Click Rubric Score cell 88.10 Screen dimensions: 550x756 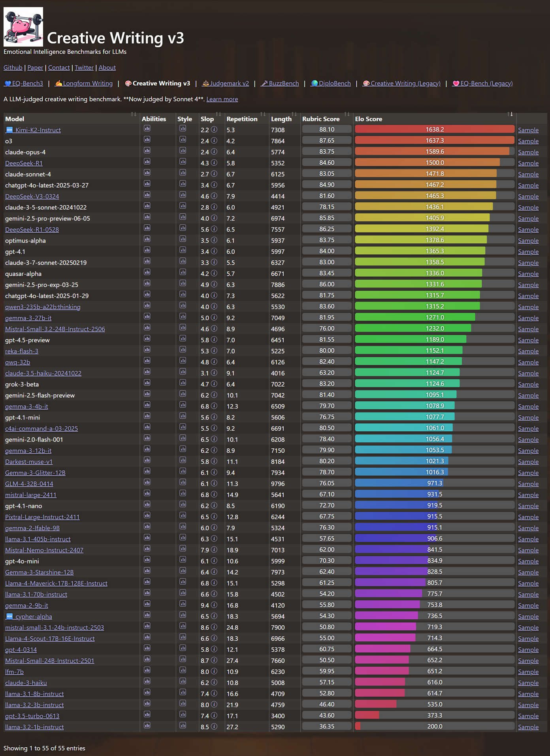[x=327, y=129]
